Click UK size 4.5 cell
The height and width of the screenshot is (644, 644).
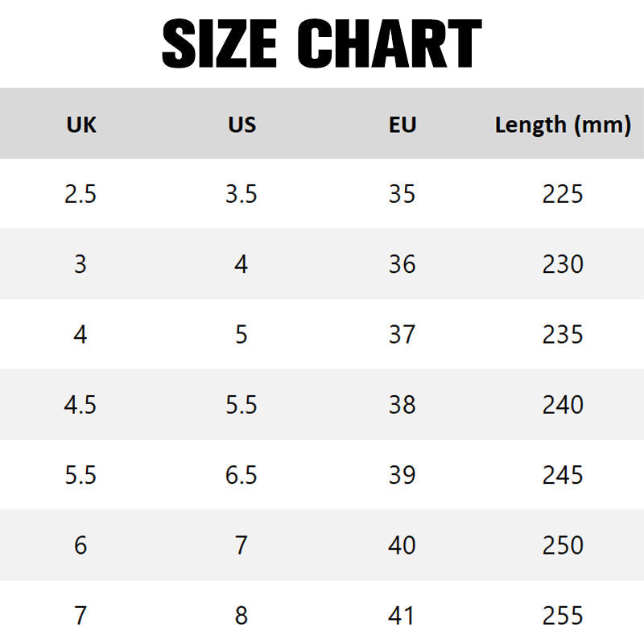[x=80, y=405]
